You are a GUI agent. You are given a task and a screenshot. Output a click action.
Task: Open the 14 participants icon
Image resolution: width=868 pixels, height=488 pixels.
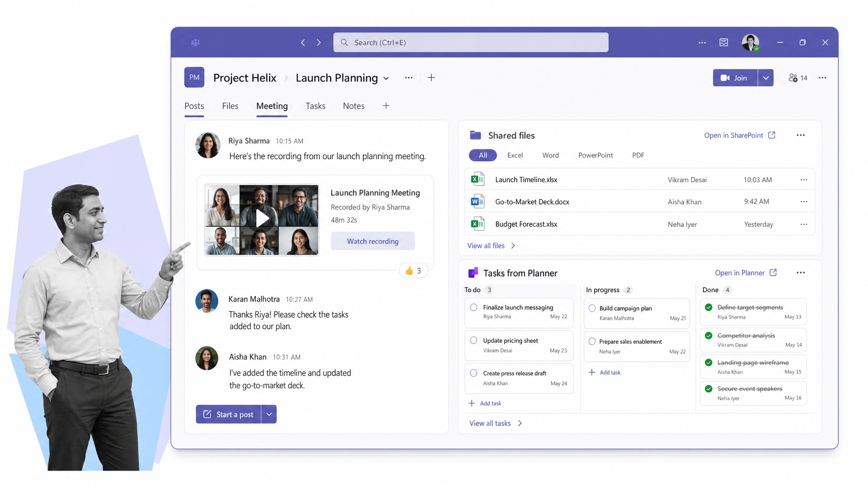pos(798,78)
